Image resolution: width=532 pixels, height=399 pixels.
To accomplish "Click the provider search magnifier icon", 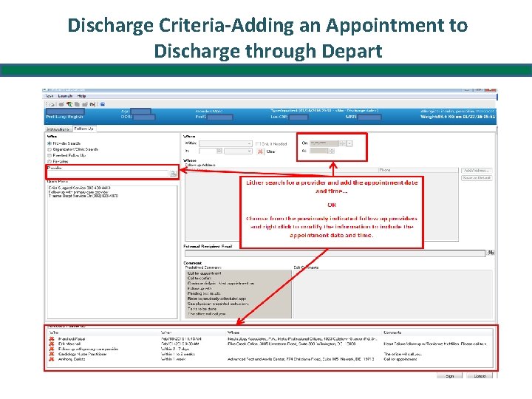I will [x=173, y=174].
